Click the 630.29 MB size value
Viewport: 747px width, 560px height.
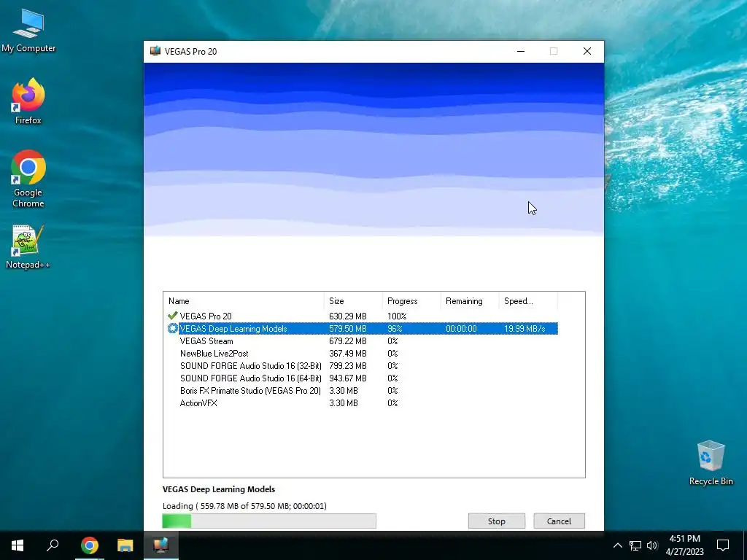coord(348,316)
